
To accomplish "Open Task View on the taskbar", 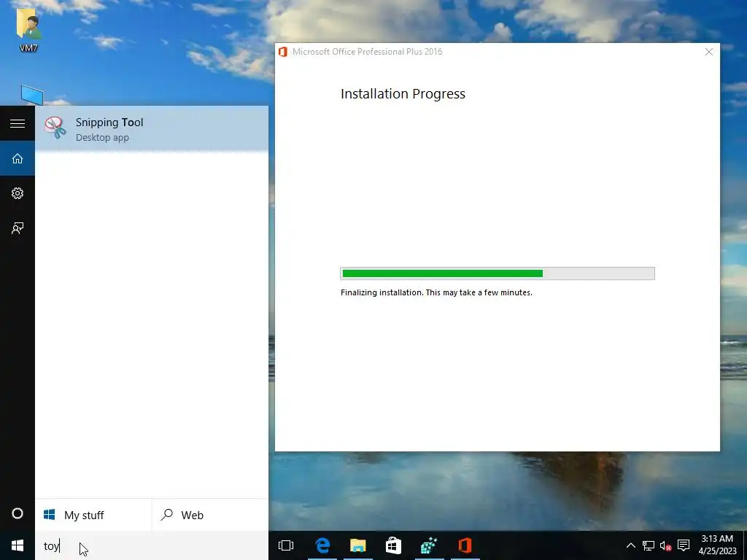I will [x=286, y=545].
